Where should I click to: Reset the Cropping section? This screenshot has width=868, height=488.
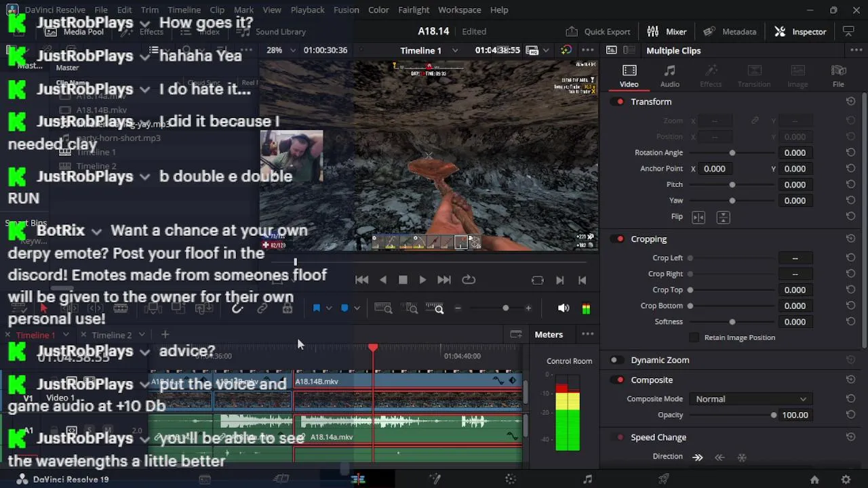click(850, 239)
